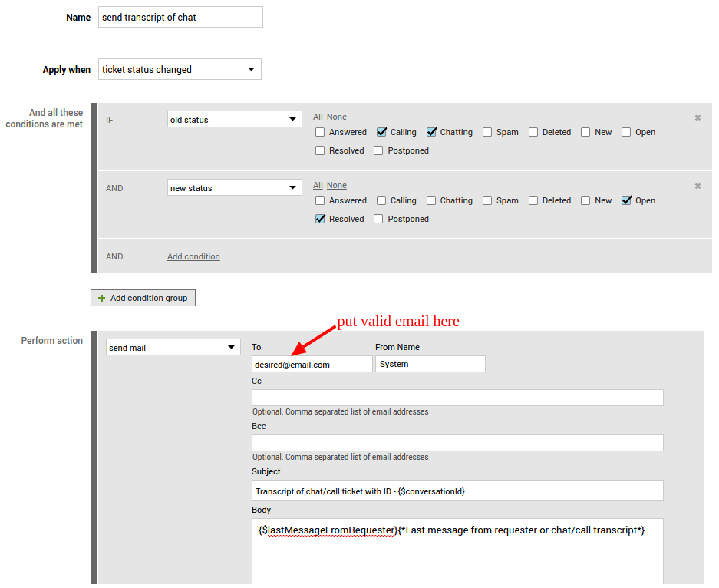The image size is (719, 588).
Task: Open the send mail action dropdown
Action: 173,348
